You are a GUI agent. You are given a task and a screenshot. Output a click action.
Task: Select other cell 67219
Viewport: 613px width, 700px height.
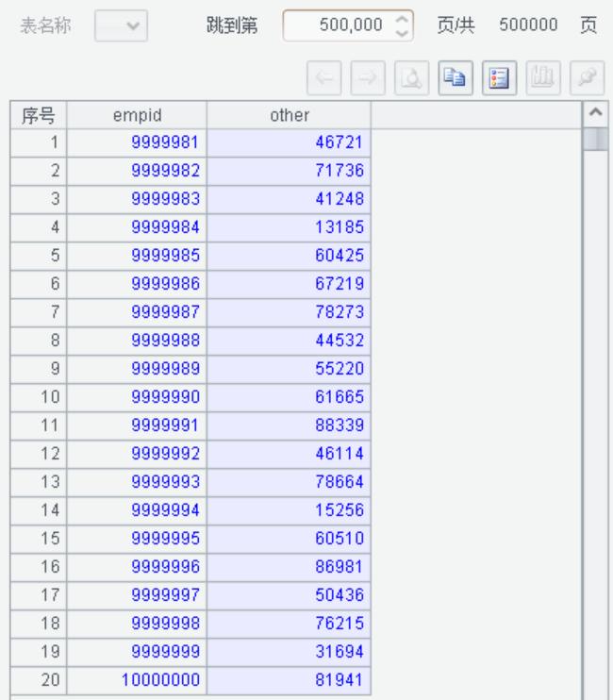pyautogui.click(x=290, y=284)
